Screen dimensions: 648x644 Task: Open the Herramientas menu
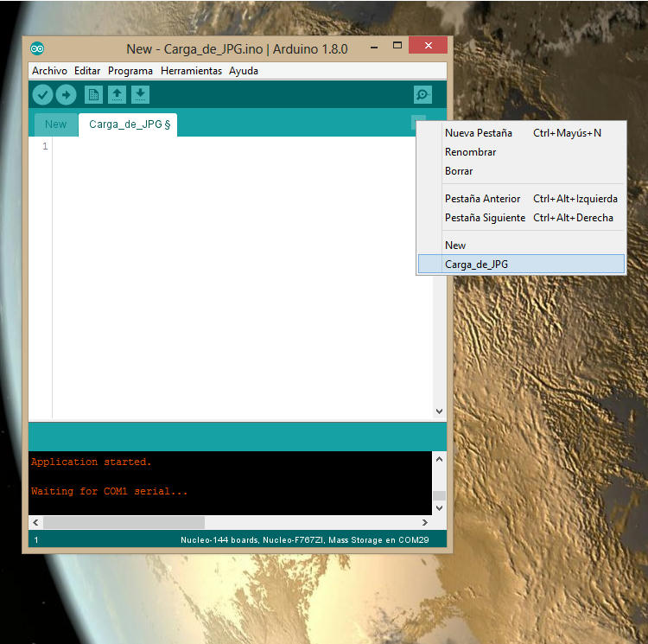coord(191,71)
